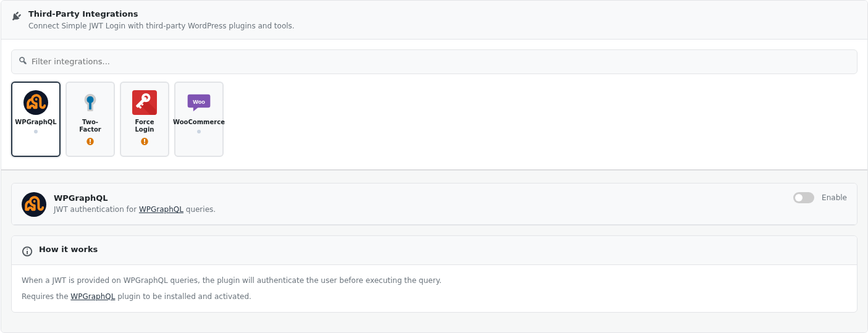Image resolution: width=868 pixels, height=333 pixels.
Task: Enable the WPGraphQL integration toggle
Action: pos(804,198)
